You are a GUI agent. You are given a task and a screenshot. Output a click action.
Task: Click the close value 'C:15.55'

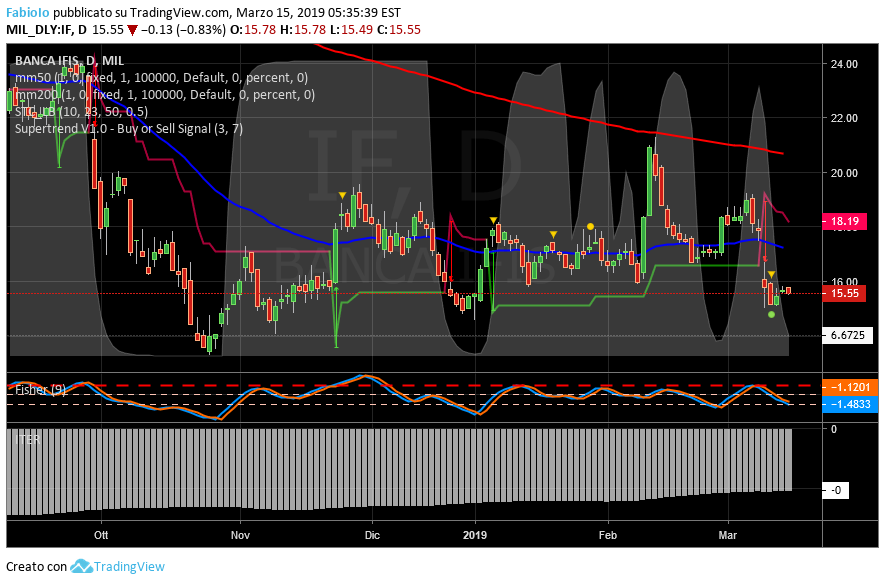tap(399, 29)
